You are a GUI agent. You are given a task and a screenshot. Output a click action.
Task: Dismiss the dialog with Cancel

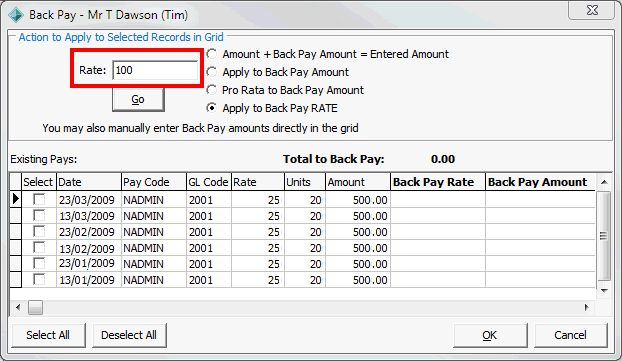[x=570, y=335]
